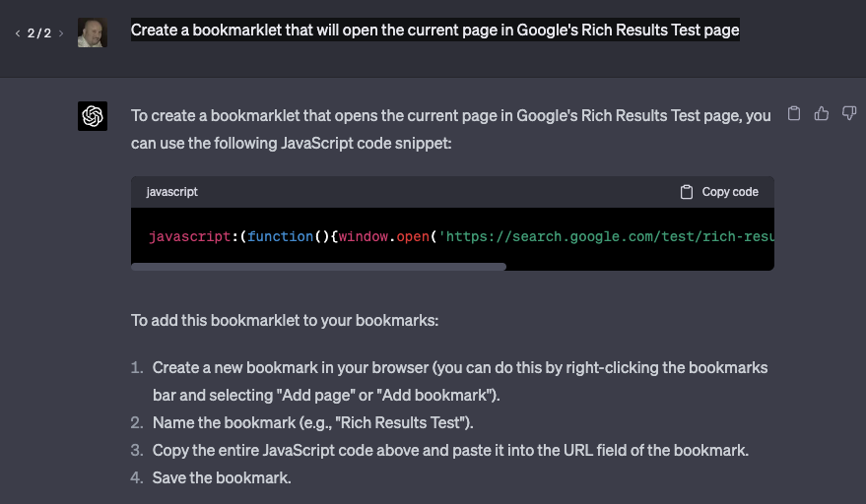Copy the response with clipboard icon
Screen dimensions: 866x504
click(794, 113)
